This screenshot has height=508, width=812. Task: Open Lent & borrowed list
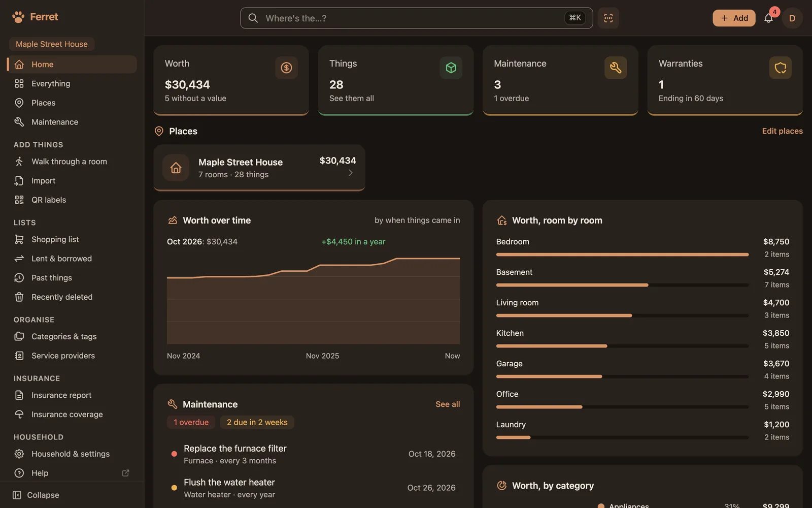(x=72, y=259)
